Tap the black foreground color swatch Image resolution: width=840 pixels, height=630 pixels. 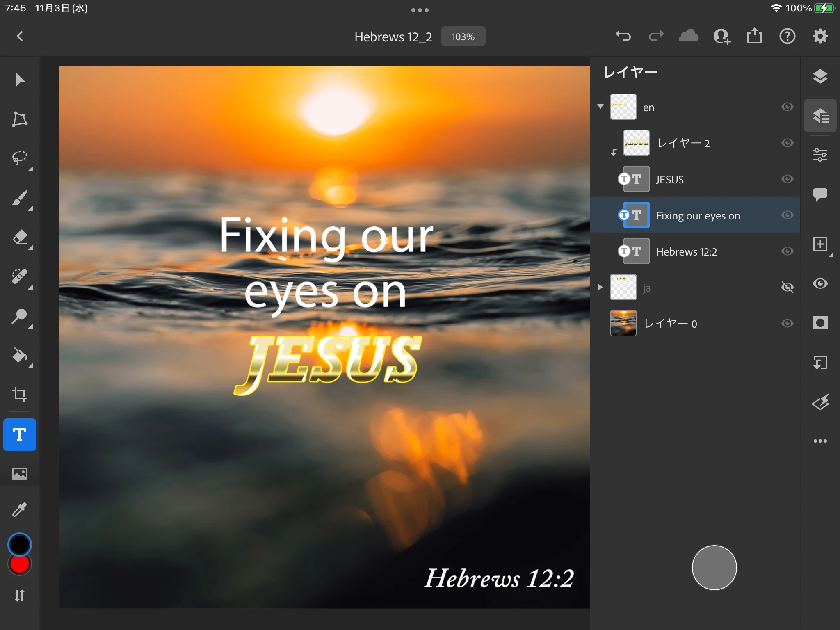[x=19, y=544]
